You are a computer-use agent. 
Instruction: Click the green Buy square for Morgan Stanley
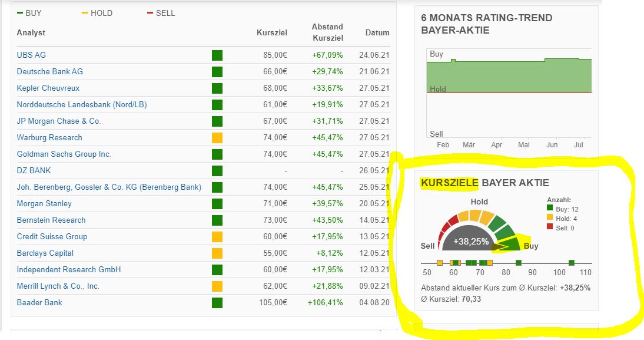coord(217,204)
